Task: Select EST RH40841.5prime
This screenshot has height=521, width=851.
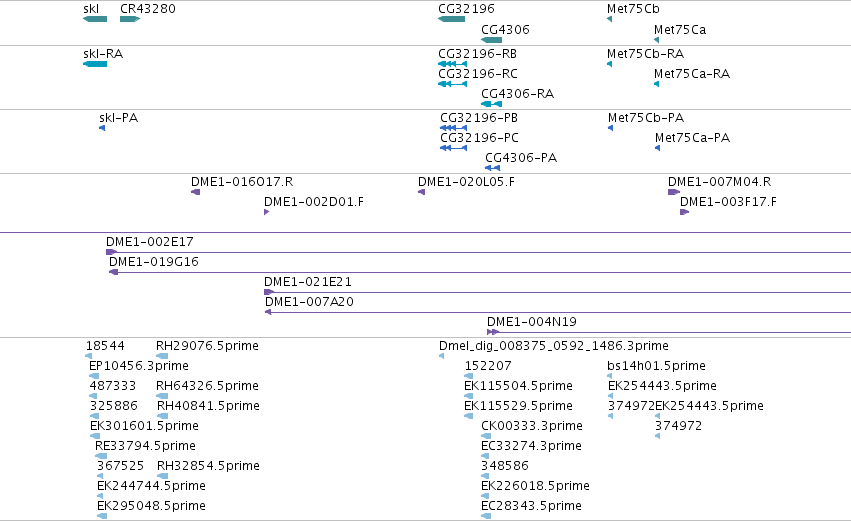Action: pyautogui.click(x=162, y=416)
